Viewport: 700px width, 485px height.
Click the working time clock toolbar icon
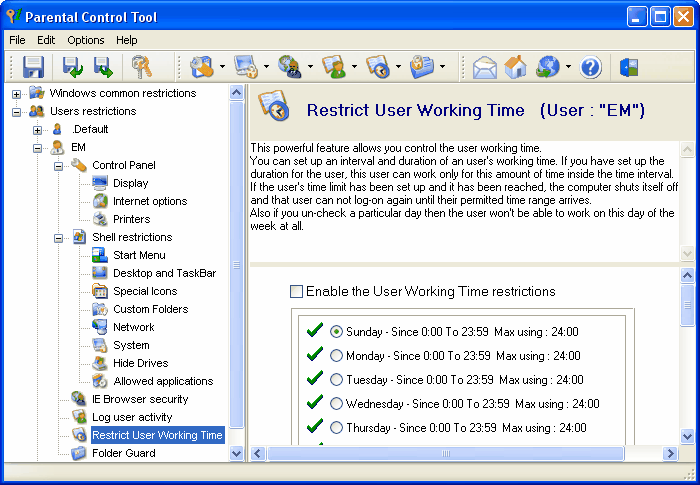(x=378, y=67)
